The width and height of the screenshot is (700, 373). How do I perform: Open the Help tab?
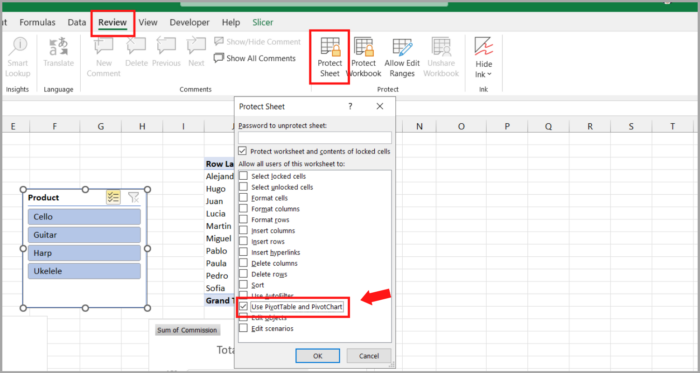231,22
